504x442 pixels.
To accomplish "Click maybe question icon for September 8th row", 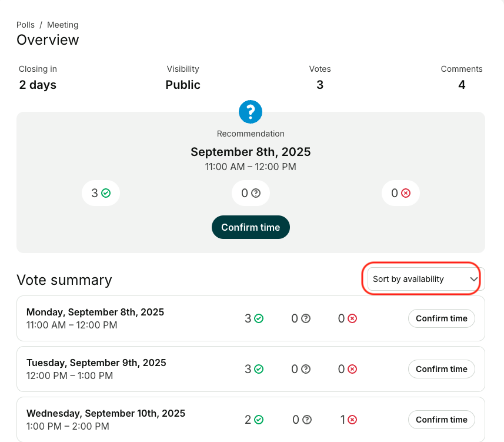I will point(306,318).
